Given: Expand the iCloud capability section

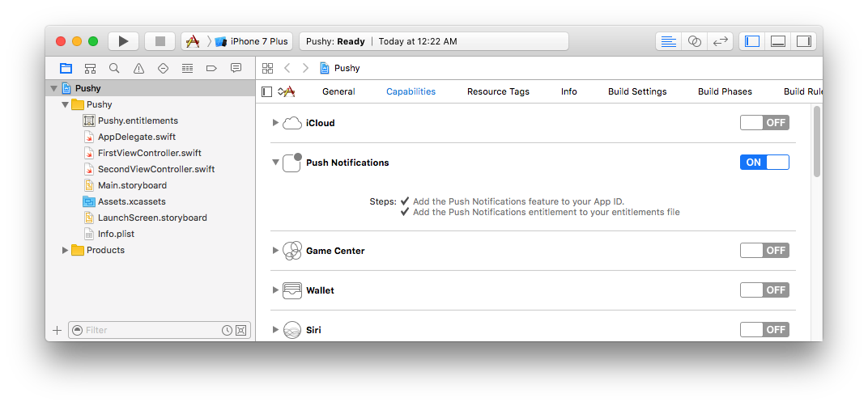Looking at the screenshot, I should [x=275, y=123].
